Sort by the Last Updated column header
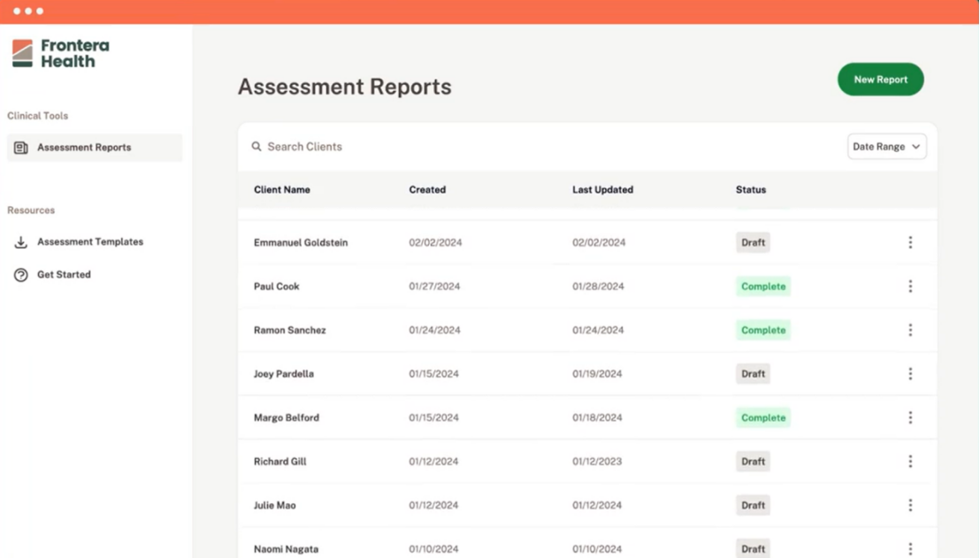The width and height of the screenshot is (980, 558). [x=602, y=190]
